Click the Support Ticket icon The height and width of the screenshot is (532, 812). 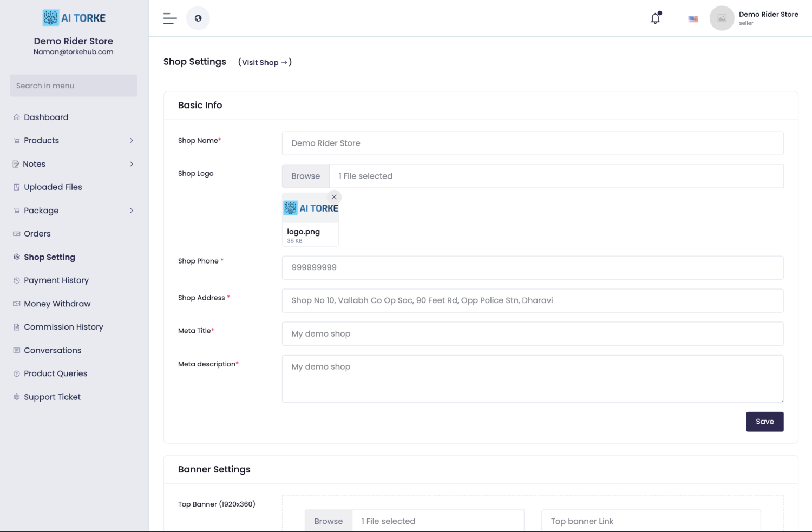pos(17,397)
